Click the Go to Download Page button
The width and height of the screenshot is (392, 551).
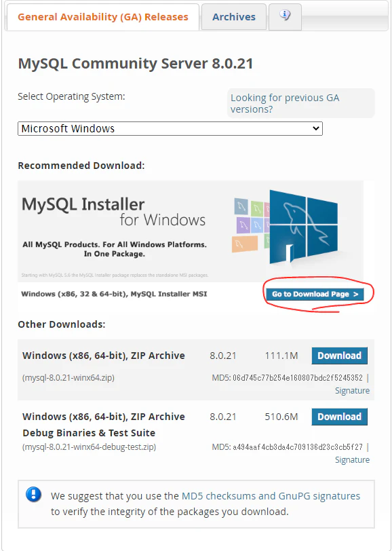tap(315, 294)
